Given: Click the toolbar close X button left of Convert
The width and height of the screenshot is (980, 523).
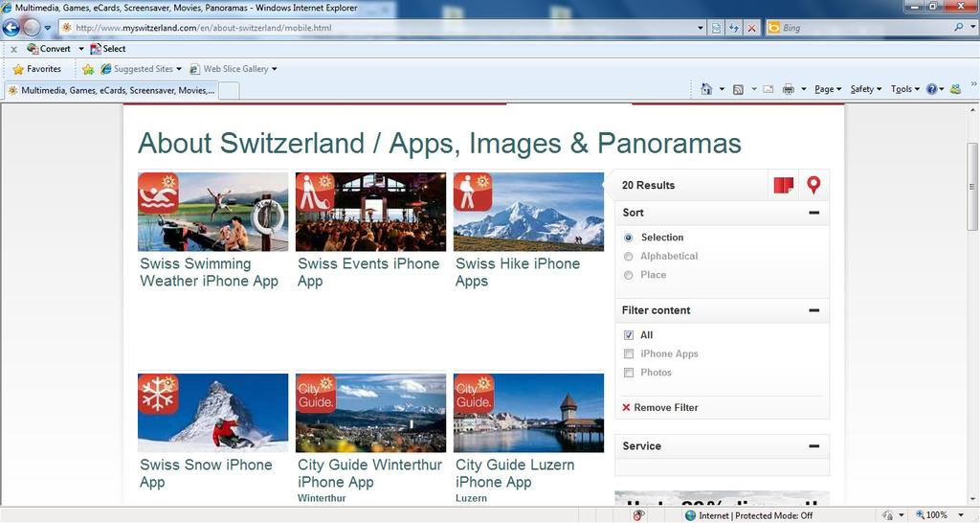Looking at the screenshot, I should pyautogui.click(x=13, y=49).
